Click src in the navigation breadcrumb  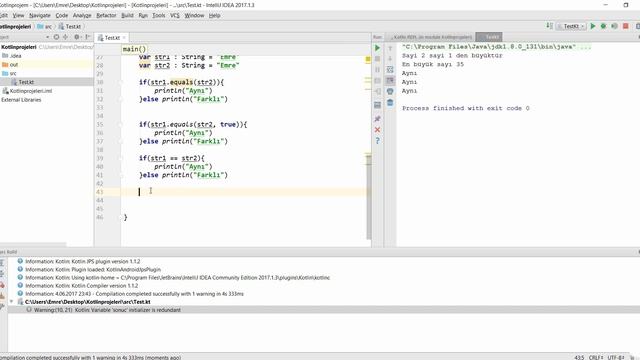pyautogui.click(x=44, y=27)
